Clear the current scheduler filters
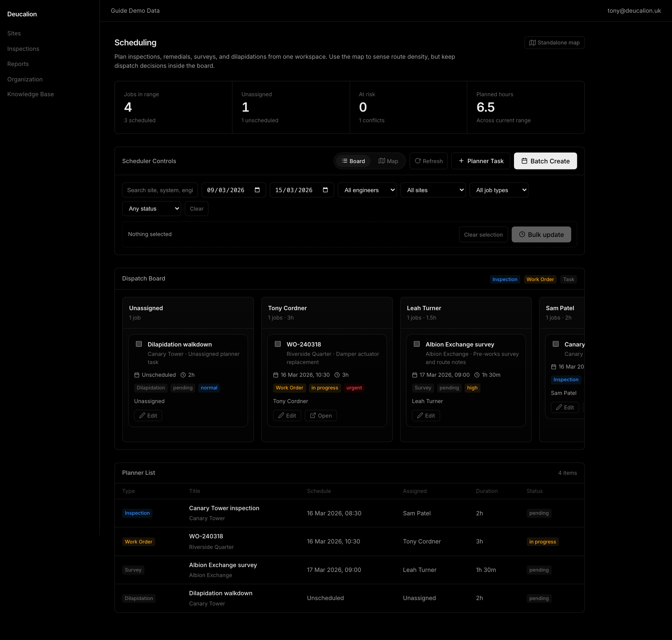This screenshot has height=640, width=672. (196, 208)
